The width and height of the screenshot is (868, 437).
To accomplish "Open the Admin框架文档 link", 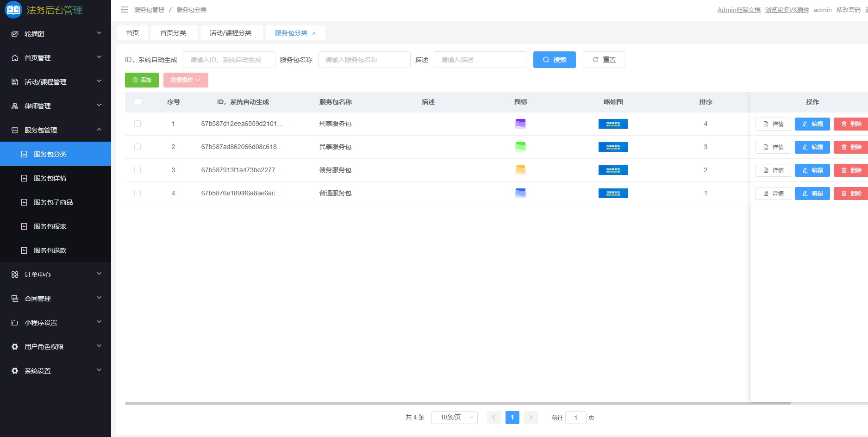I will click(x=739, y=10).
